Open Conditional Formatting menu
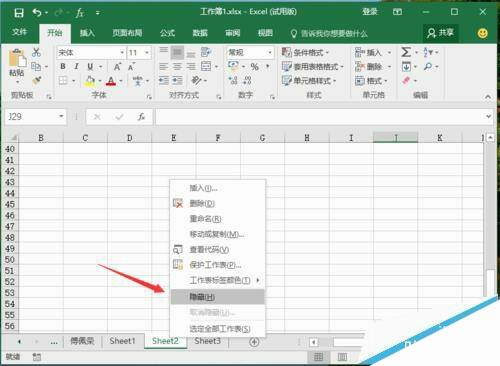Image resolution: width=500 pixels, height=366 pixels. pos(305,52)
